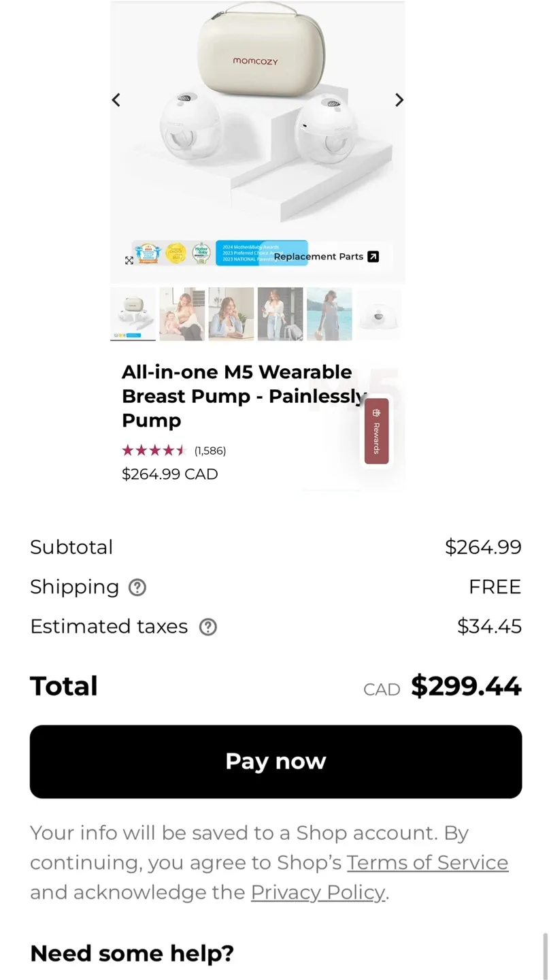The height and width of the screenshot is (980, 551).
Task: Open Shop's Terms of Service
Action: [427, 862]
